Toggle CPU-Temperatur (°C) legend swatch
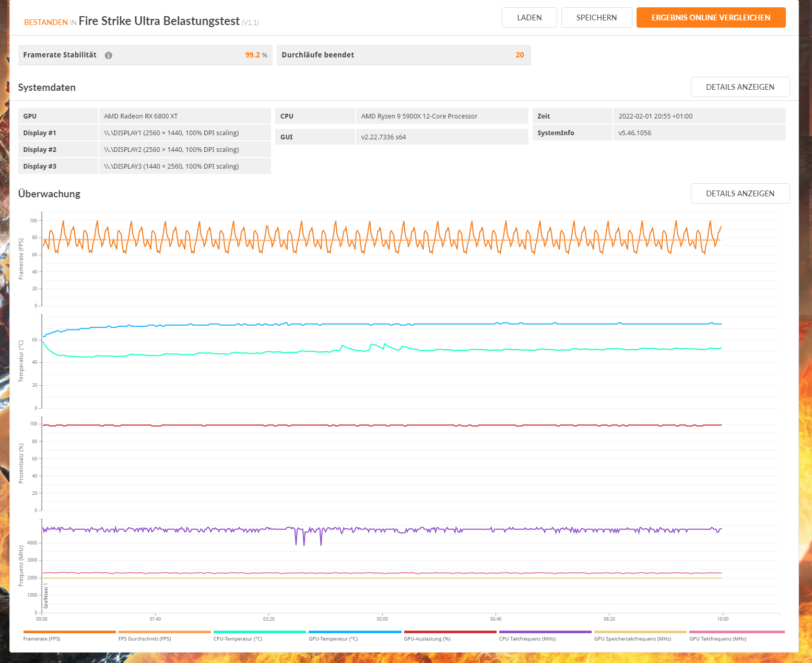 click(x=260, y=632)
